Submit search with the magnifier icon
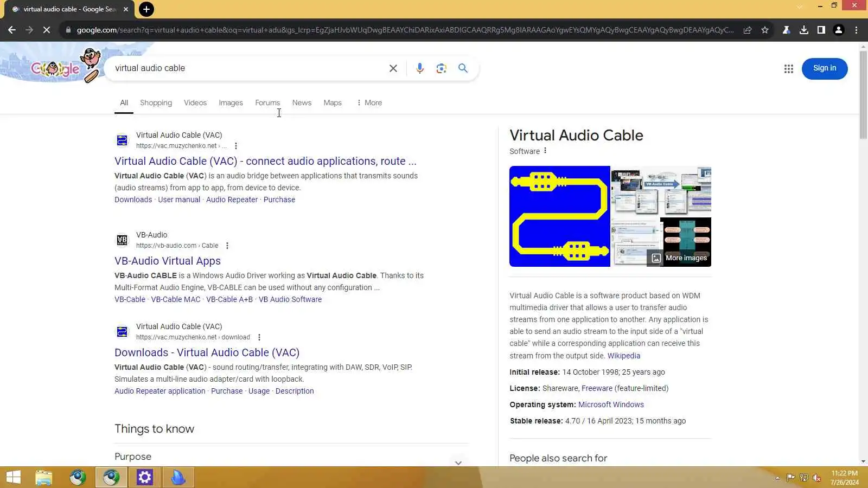Screen dimensions: 868x488 (463, 68)
